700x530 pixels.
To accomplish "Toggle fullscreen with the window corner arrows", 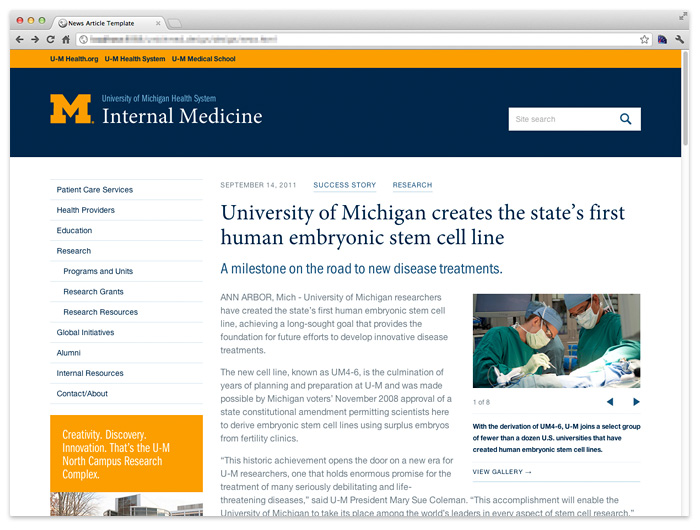I will coord(683,17).
